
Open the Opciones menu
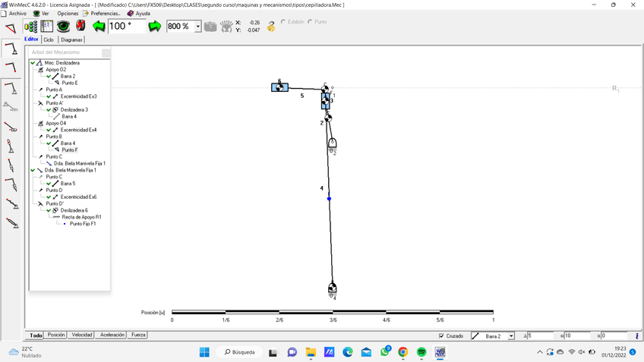(x=68, y=14)
